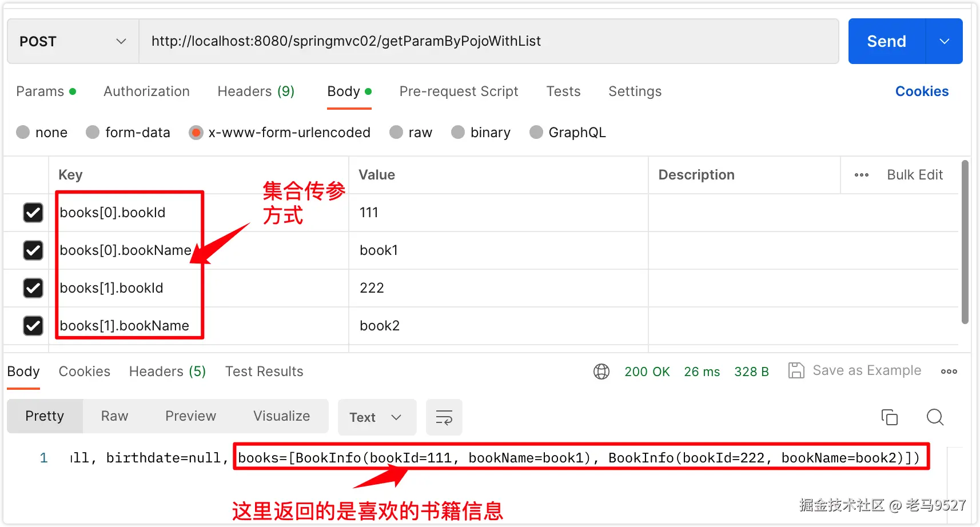Select the binary body type

(458, 133)
